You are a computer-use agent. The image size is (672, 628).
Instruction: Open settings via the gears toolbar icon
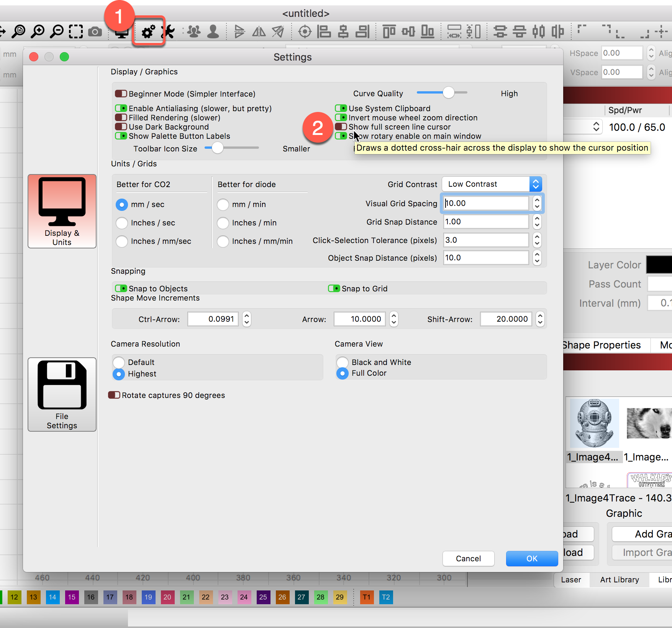tap(148, 32)
